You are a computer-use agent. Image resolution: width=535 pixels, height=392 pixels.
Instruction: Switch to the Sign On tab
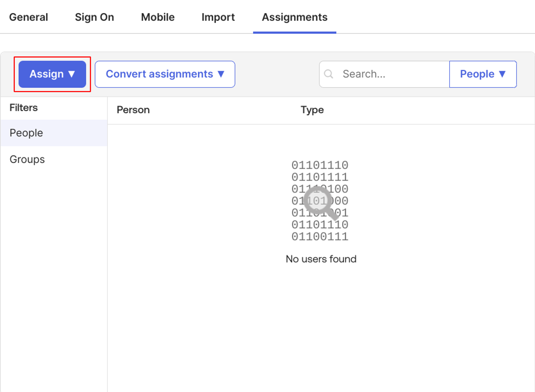pos(94,17)
